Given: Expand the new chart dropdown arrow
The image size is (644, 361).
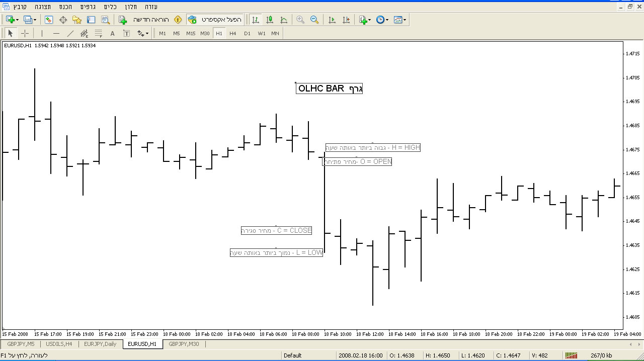Looking at the screenshot, I should click(17, 20).
